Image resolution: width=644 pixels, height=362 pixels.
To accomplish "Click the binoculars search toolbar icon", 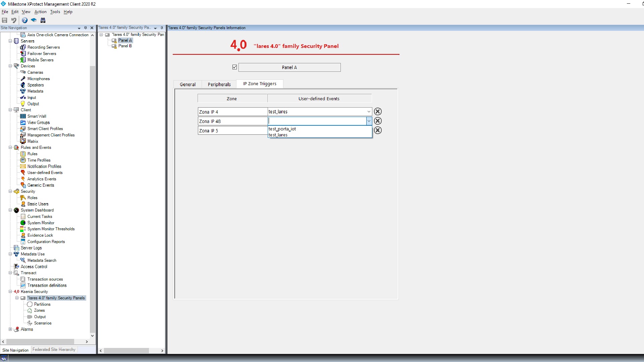I will point(43,20).
